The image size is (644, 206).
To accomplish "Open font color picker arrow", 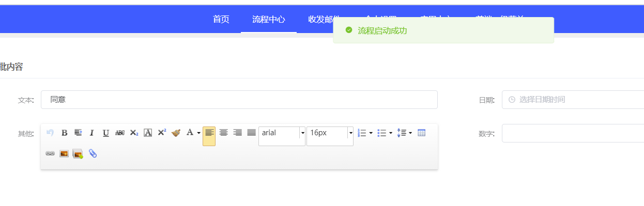I will click(198, 133).
